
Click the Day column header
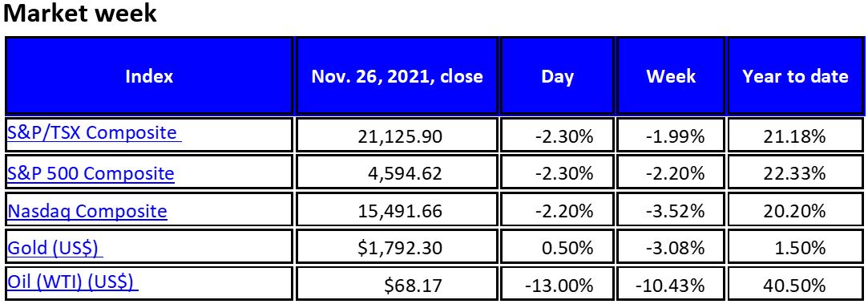pos(558,76)
